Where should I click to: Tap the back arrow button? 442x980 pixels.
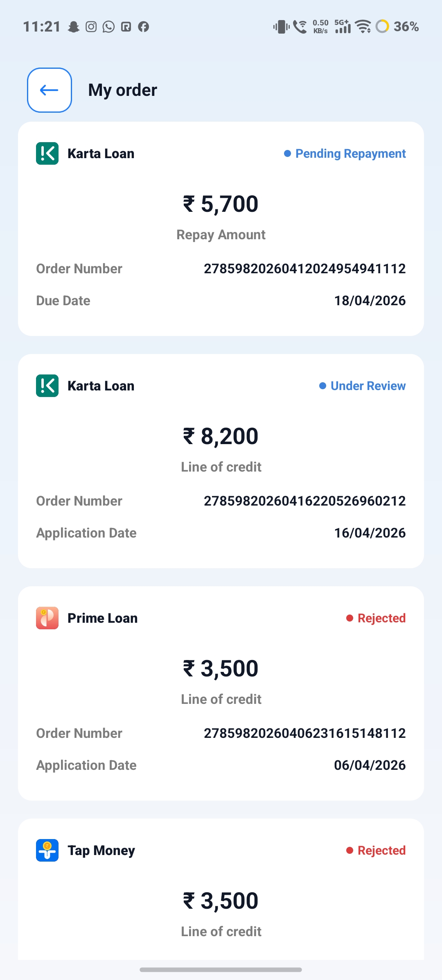(x=50, y=90)
